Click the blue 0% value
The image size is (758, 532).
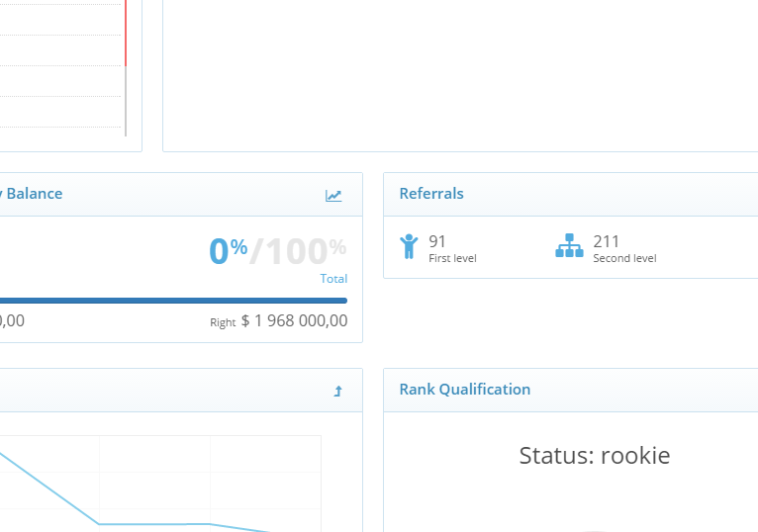(x=229, y=251)
